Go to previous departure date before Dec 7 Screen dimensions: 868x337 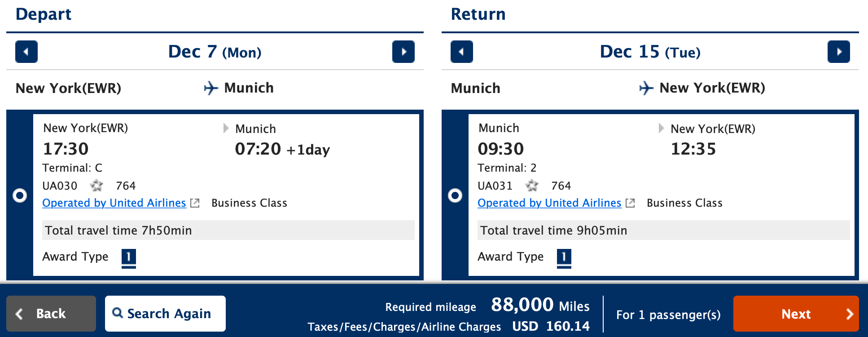(26, 52)
